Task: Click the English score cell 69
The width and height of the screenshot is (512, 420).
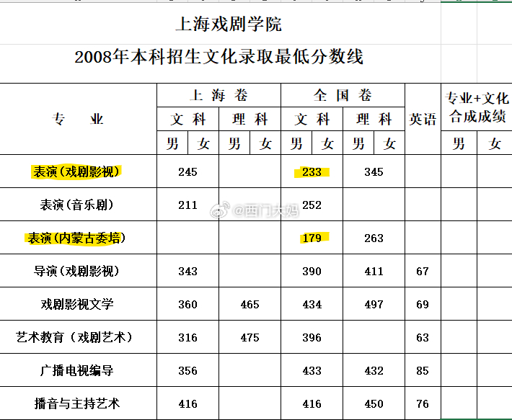Action: pos(423,304)
